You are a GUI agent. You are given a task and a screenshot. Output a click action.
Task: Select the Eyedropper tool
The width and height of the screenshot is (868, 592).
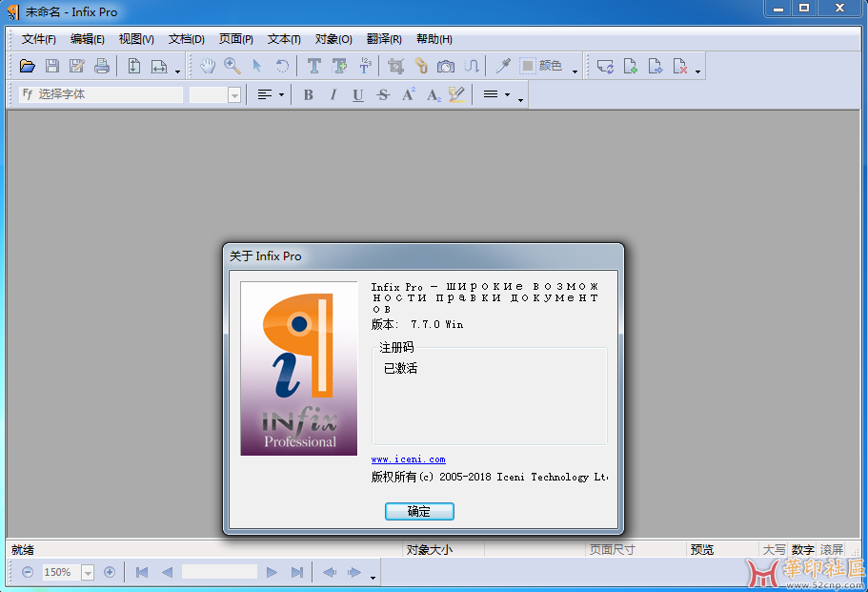pos(503,67)
